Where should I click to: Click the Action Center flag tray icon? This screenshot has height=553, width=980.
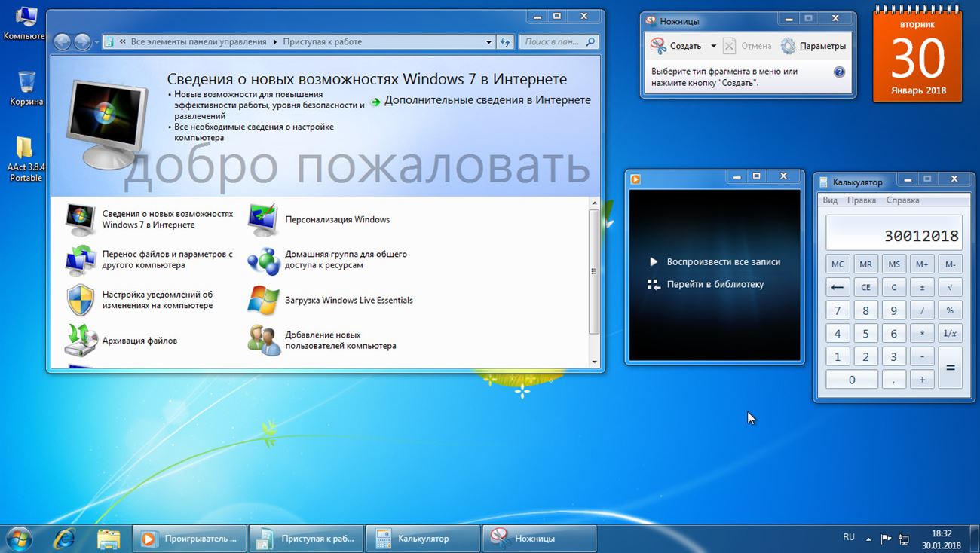click(886, 539)
